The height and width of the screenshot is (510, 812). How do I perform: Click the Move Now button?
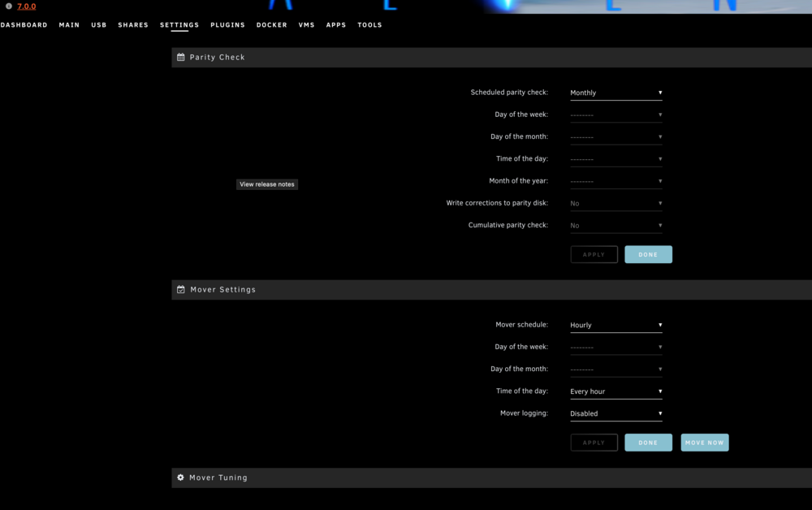tap(705, 443)
